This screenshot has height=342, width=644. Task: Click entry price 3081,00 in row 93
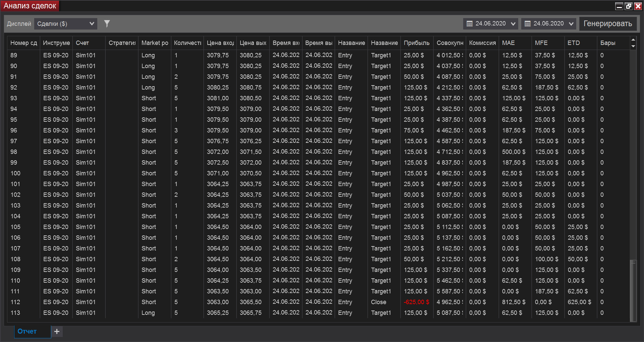[218, 98]
